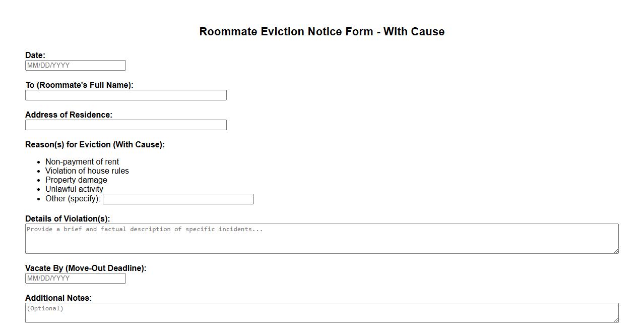This screenshot has height=328, width=644.
Task: Click inside the Details of Violation(s) textarea
Action: [321, 238]
